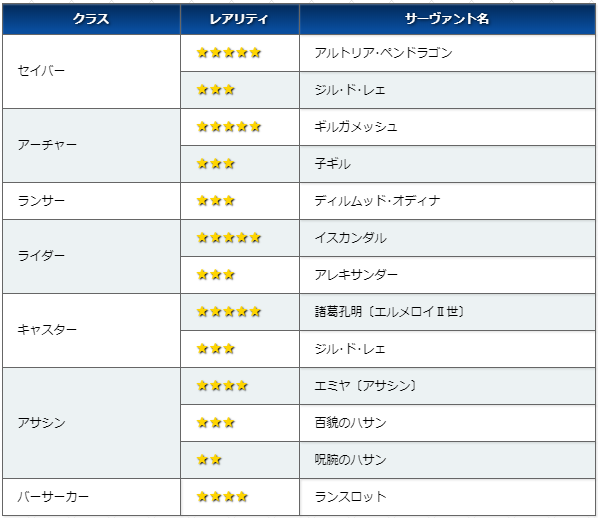Click the servant name ディルムッド・オディナ
Screen dimensions: 598x518
tap(377, 201)
